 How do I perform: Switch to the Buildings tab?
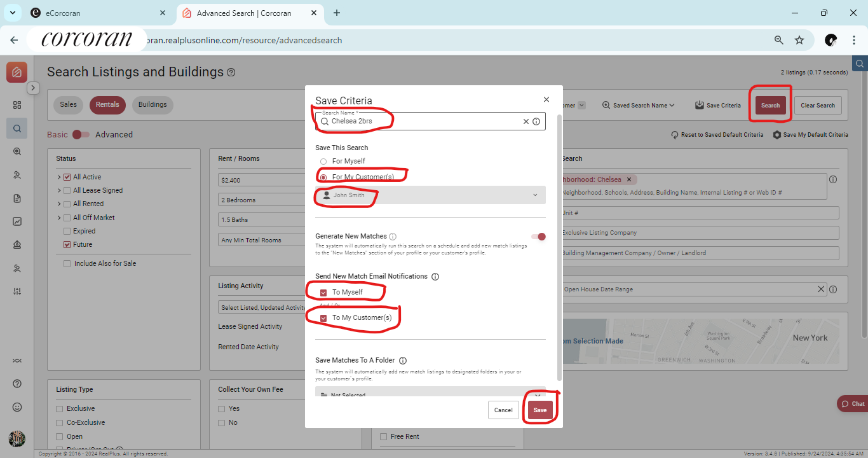point(153,105)
